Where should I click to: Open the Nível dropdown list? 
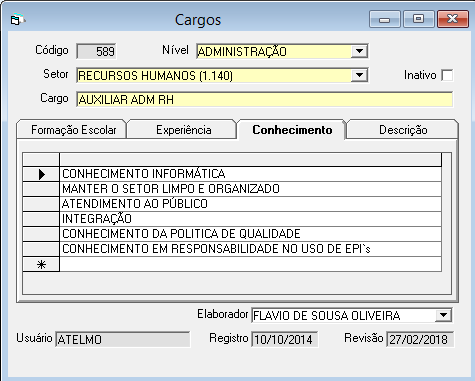(x=359, y=51)
